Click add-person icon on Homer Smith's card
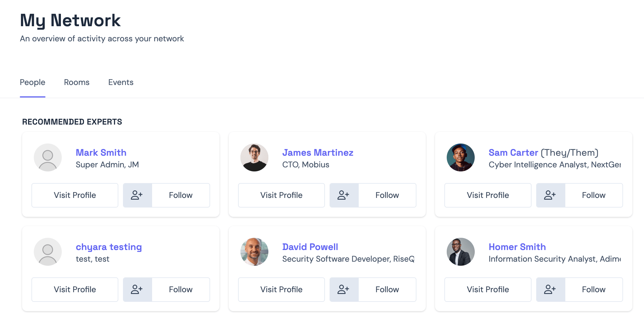This screenshot has height=319, width=644. (x=550, y=289)
